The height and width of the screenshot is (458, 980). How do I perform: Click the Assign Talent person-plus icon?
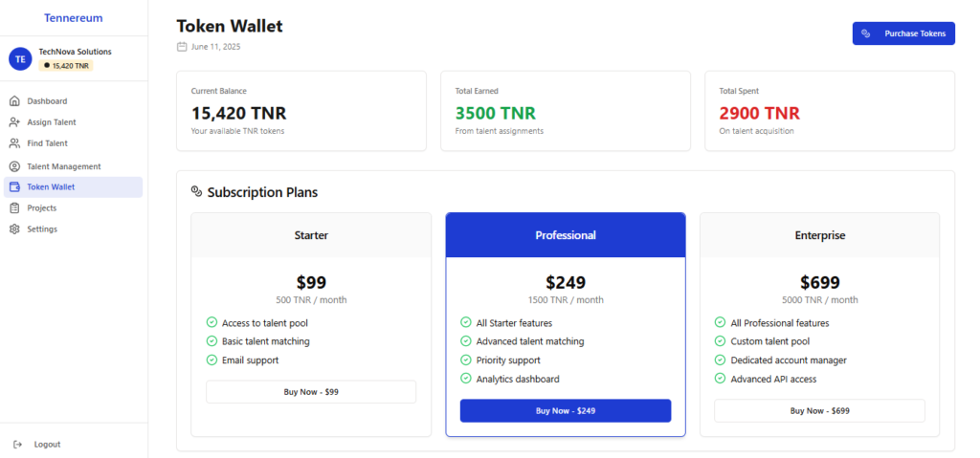pyautogui.click(x=15, y=122)
